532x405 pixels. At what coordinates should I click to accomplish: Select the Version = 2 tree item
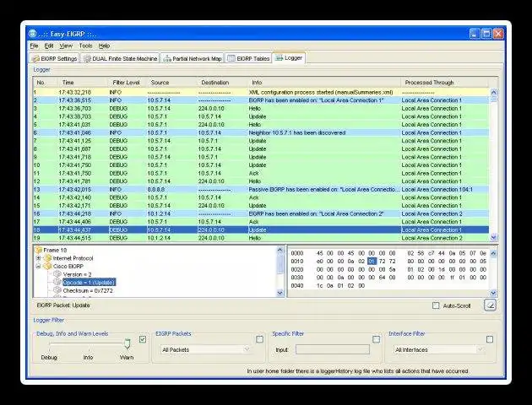[x=78, y=274]
